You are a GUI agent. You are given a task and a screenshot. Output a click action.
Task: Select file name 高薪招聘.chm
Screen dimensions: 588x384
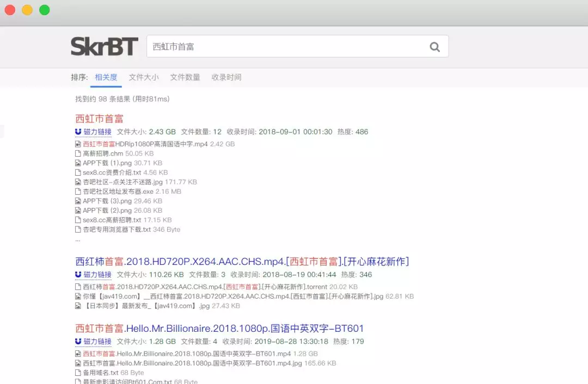(x=103, y=153)
